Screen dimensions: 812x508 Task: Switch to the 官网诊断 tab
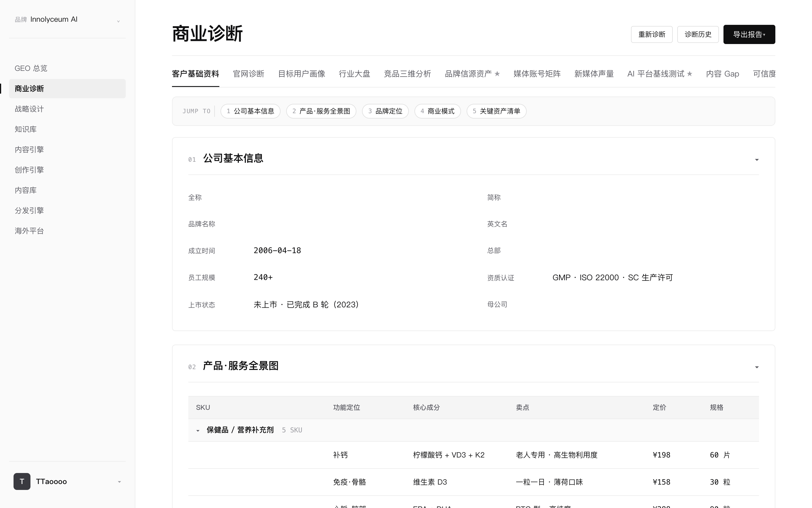click(x=248, y=74)
